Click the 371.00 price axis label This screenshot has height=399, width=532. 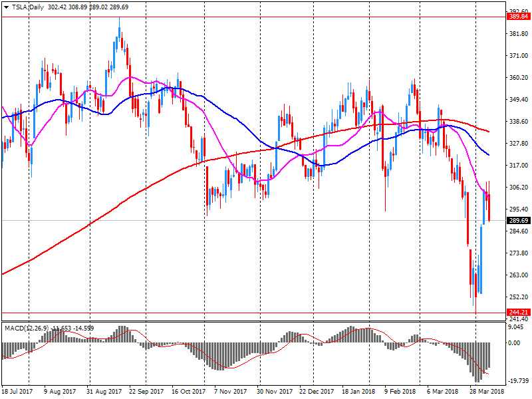(519, 56)
